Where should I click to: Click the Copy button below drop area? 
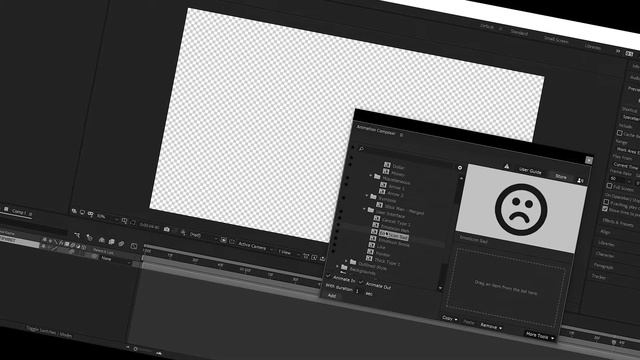450,318
